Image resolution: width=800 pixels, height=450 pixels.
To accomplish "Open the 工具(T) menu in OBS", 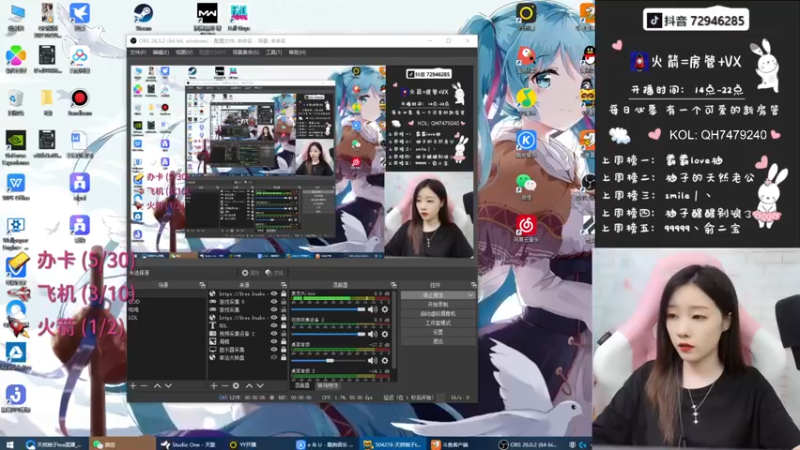I will pyautogui.click(x=273, y=52).
